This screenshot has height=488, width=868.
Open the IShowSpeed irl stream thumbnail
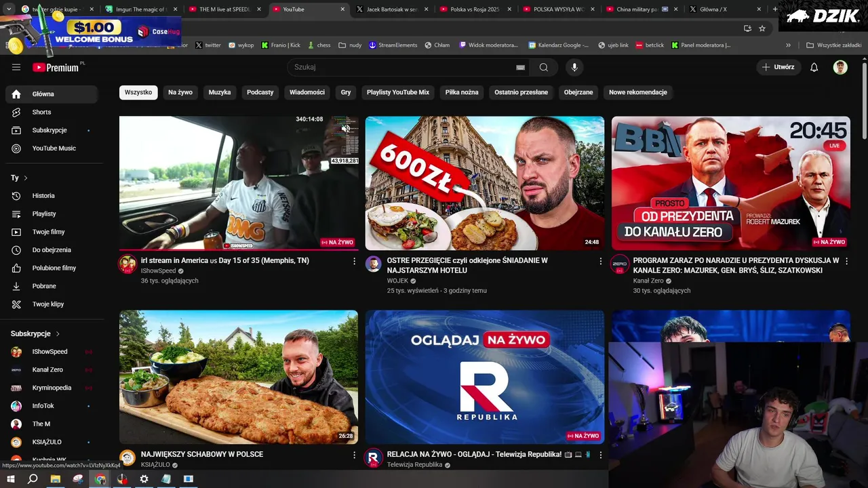[x=239, y=183]
